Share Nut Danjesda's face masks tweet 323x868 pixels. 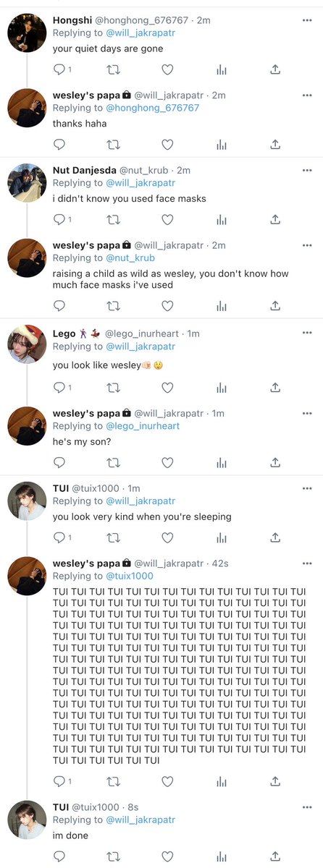(x=275, y=220)
